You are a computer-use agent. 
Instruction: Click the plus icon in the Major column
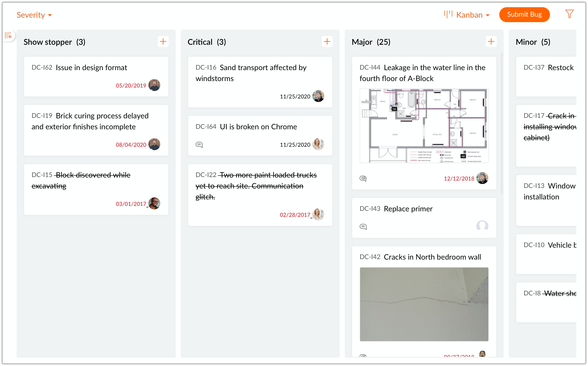[491, 42]
